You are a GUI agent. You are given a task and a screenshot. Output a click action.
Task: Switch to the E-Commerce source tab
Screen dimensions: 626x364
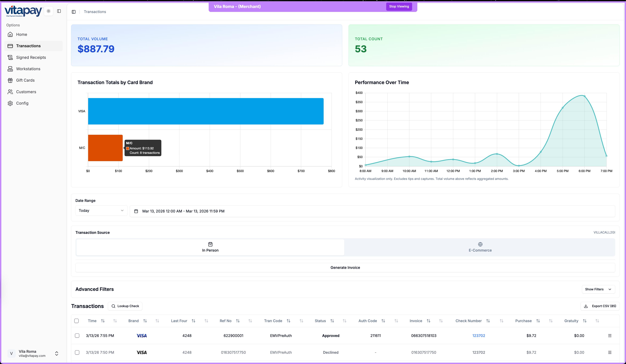[480, 247]
